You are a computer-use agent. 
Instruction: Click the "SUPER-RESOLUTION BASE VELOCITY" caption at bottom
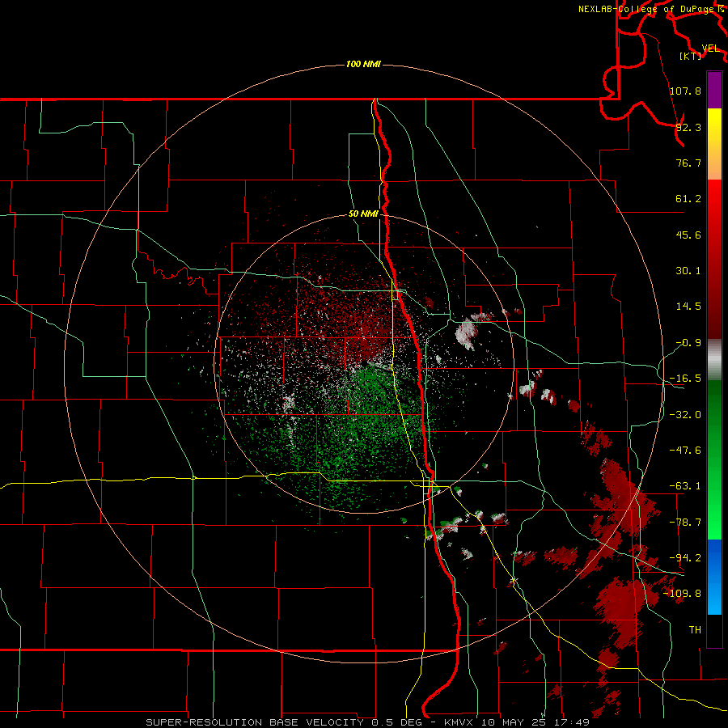(x=255, y=722)
